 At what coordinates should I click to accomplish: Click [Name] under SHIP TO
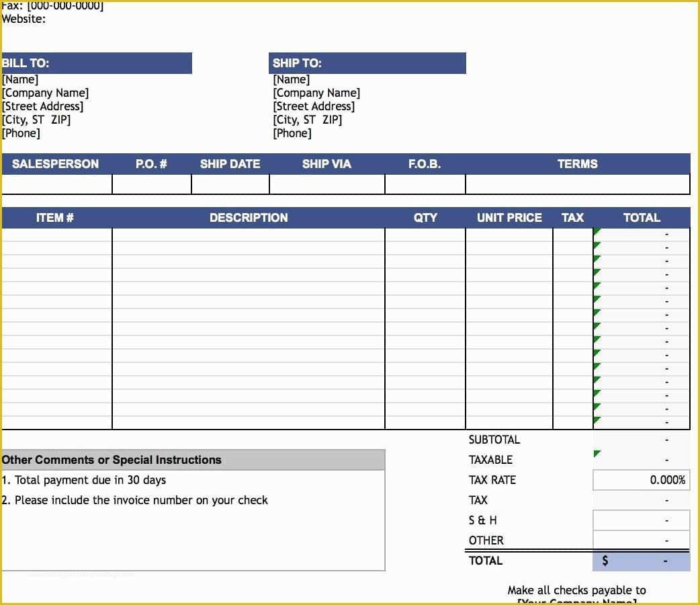tap(292, 79)
